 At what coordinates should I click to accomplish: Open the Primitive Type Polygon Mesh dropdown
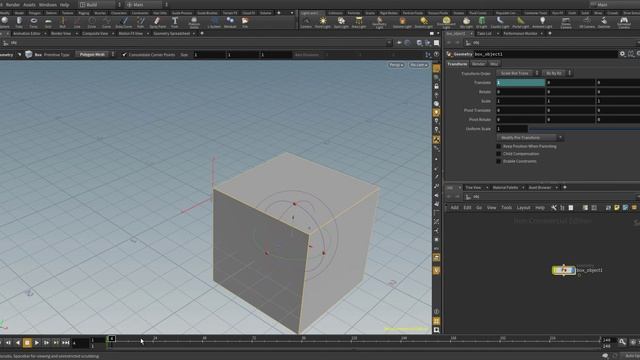pos(95,54)
